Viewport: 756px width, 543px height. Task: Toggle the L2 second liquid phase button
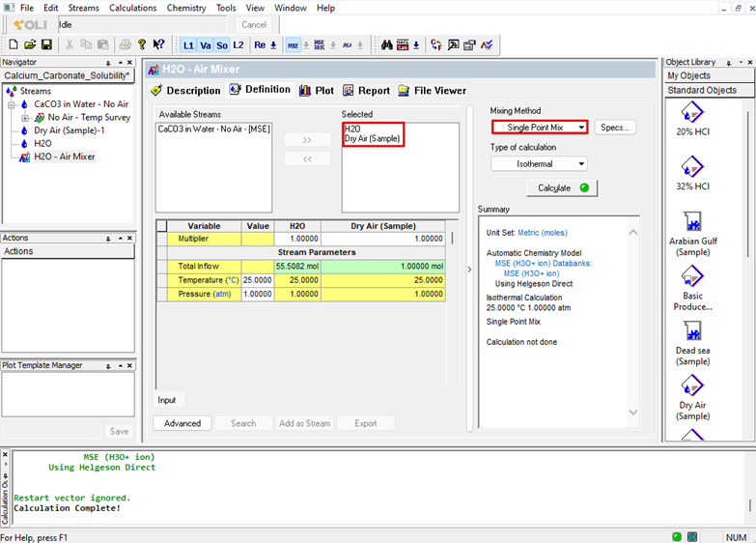pos(238,45)
